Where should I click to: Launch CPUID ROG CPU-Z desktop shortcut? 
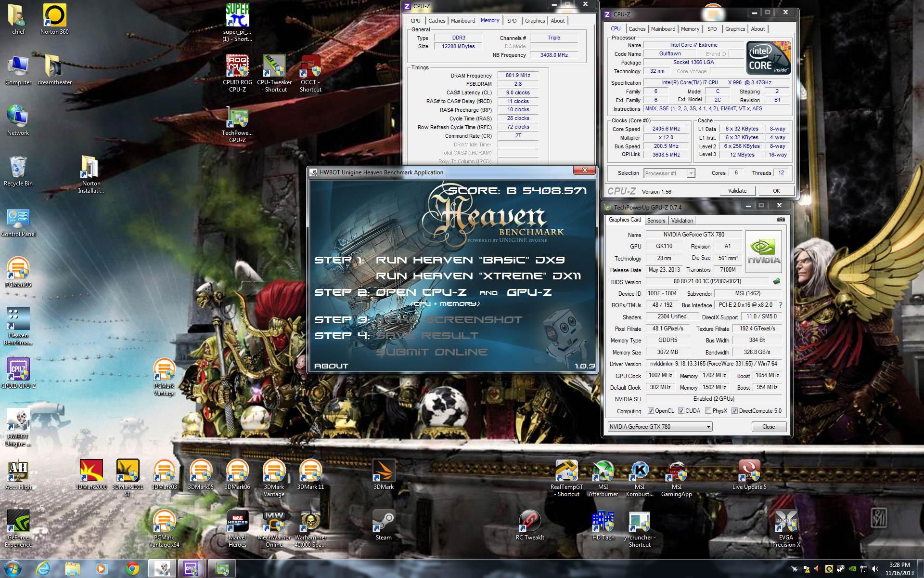(237, 73)
